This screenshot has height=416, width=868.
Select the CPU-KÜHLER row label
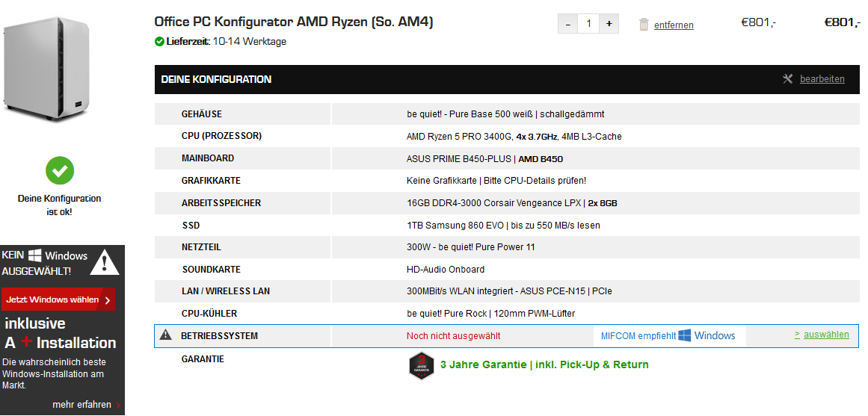pyautogui.click(x=209, y=314)
